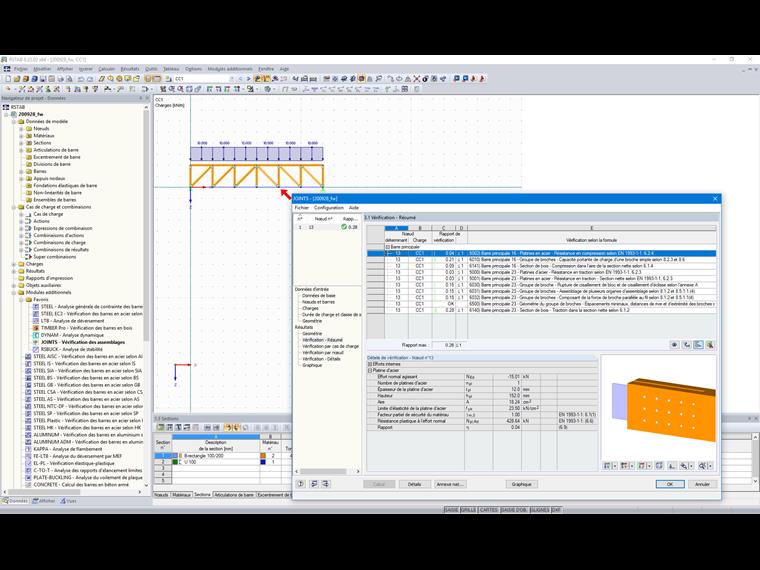Image resolution: width=760 pixels, height=570 pixels.
Task: Click the RSTAB root icon in navigator
Action: 6,107
